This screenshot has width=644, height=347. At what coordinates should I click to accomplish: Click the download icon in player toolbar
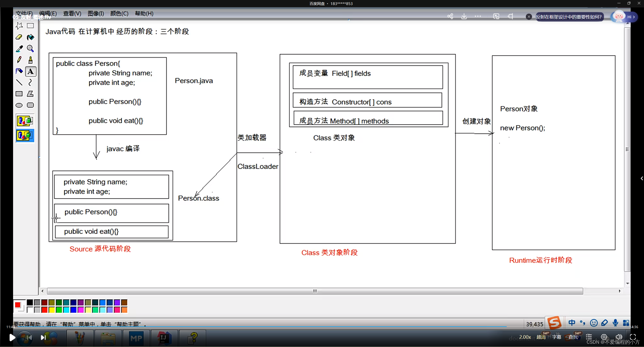[x=464, y=16]
